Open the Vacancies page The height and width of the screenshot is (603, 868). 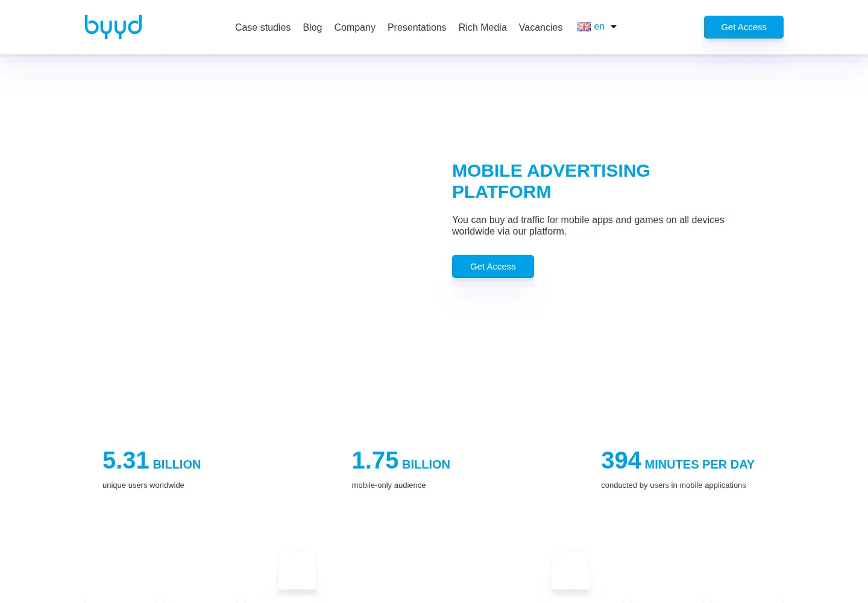tap(541, 28)
